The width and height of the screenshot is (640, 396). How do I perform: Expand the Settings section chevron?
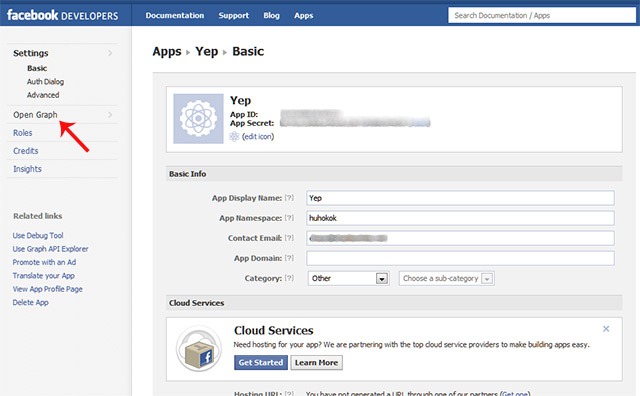tap(110, 53)
